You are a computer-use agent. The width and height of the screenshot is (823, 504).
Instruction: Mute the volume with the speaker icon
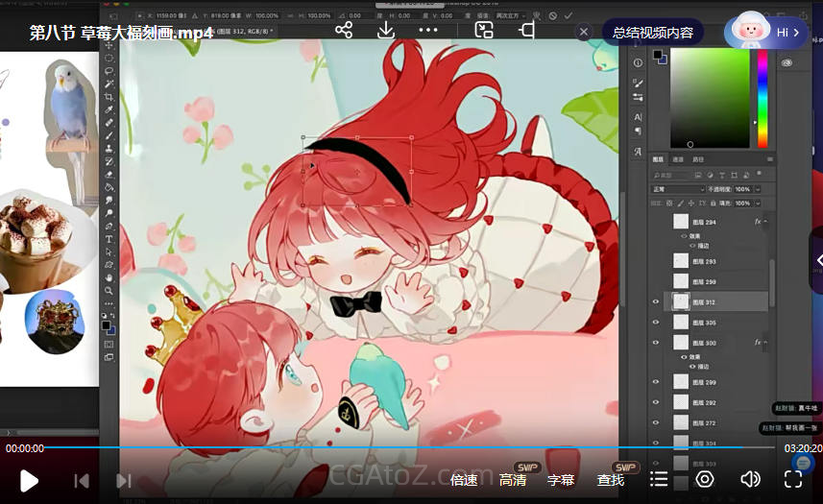[750, 479]
